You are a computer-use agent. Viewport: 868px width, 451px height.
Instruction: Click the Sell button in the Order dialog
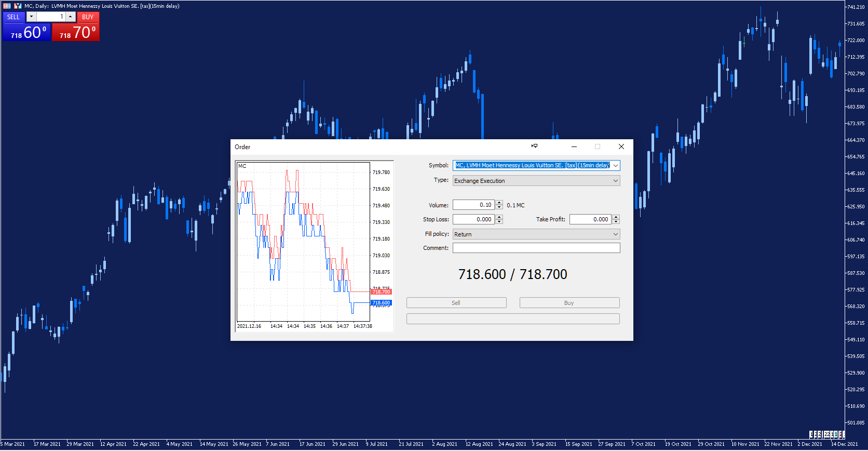click(x=456, y=303)
